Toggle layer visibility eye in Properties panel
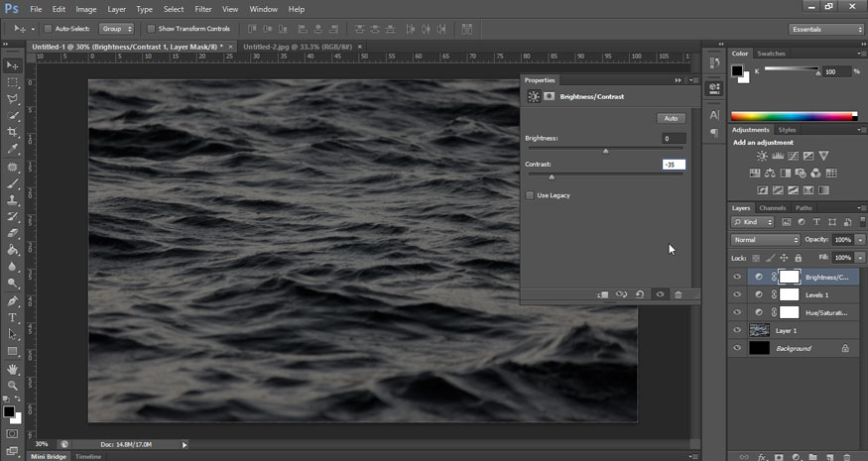Image resolution: width=868 pixels, height=461 pixels. pos(660,294)
